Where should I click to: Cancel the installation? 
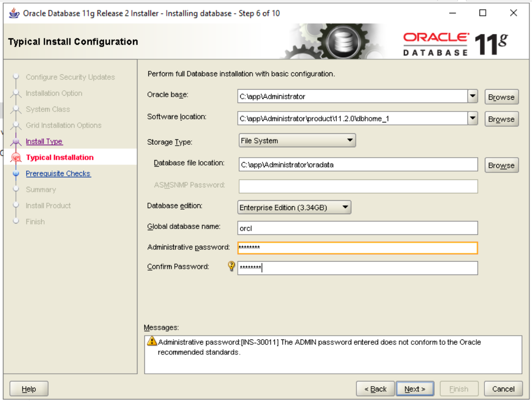pyautogui.click(x=503, y=389)
